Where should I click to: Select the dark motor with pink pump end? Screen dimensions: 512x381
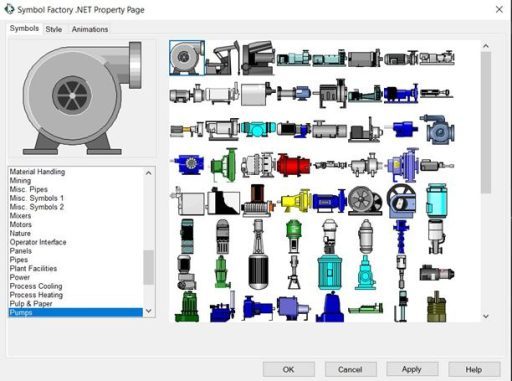click(x=437, y=273)
